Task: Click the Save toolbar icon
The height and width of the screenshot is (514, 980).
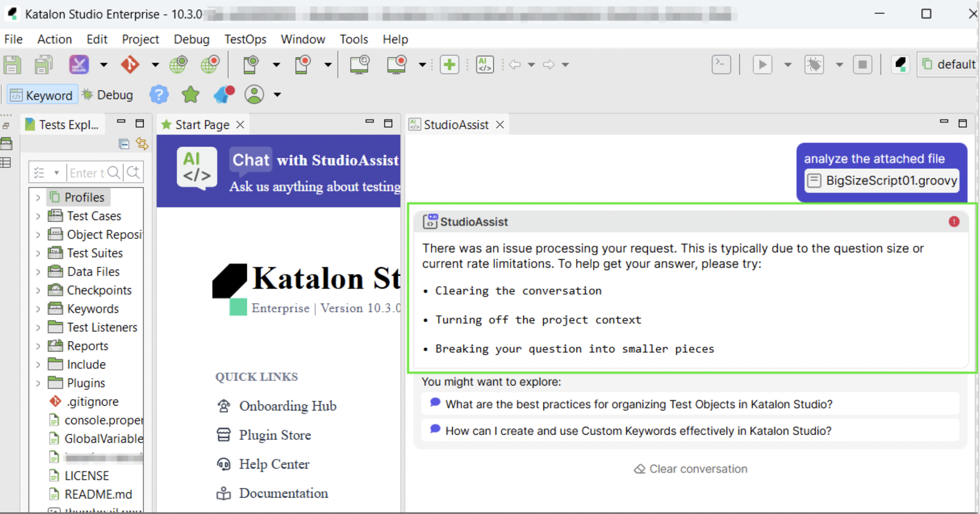Action: 12,65
